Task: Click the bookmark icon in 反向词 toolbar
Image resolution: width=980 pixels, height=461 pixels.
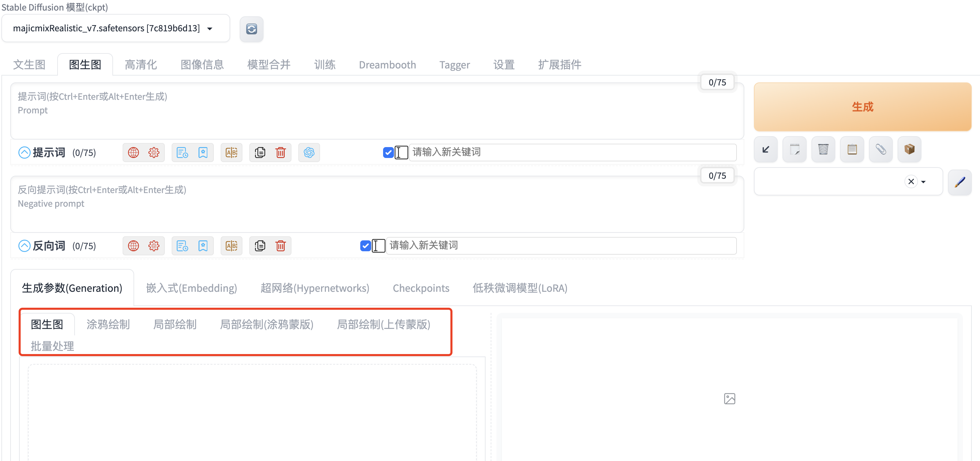Action: (x=203, y=245)
